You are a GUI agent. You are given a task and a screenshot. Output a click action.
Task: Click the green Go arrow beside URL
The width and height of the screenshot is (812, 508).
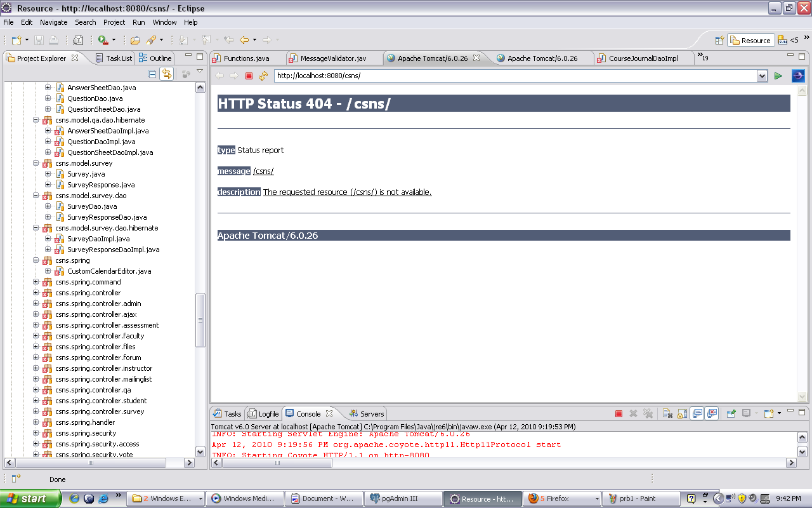coord(778,76)
